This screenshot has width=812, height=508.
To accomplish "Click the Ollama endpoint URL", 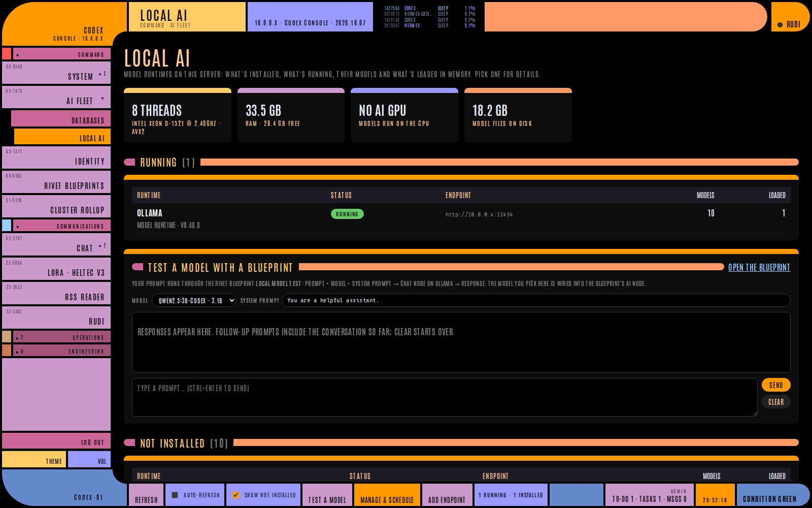I will 479,214.
